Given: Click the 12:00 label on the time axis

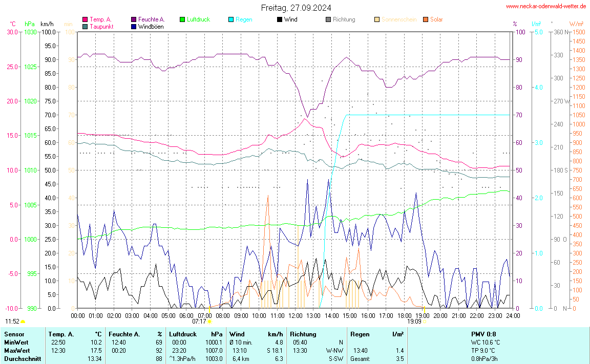Looking at the screenshot, I should [296, 315].
